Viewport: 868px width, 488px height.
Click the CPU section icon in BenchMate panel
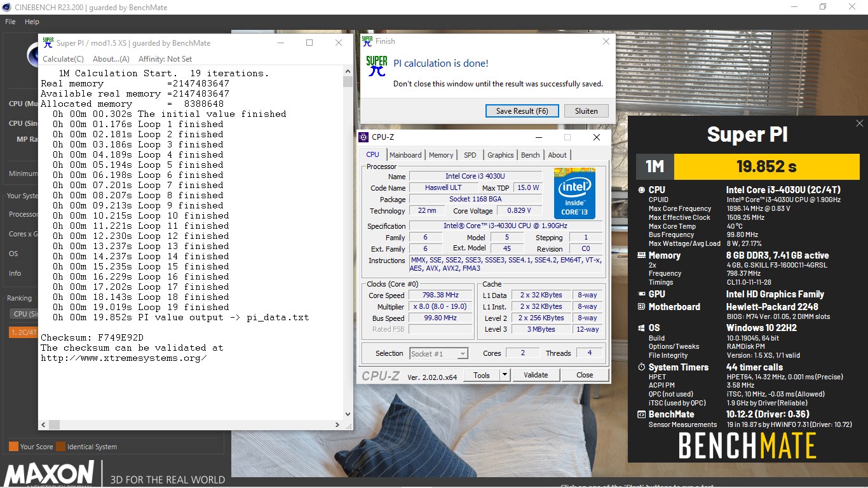(641, 190)
